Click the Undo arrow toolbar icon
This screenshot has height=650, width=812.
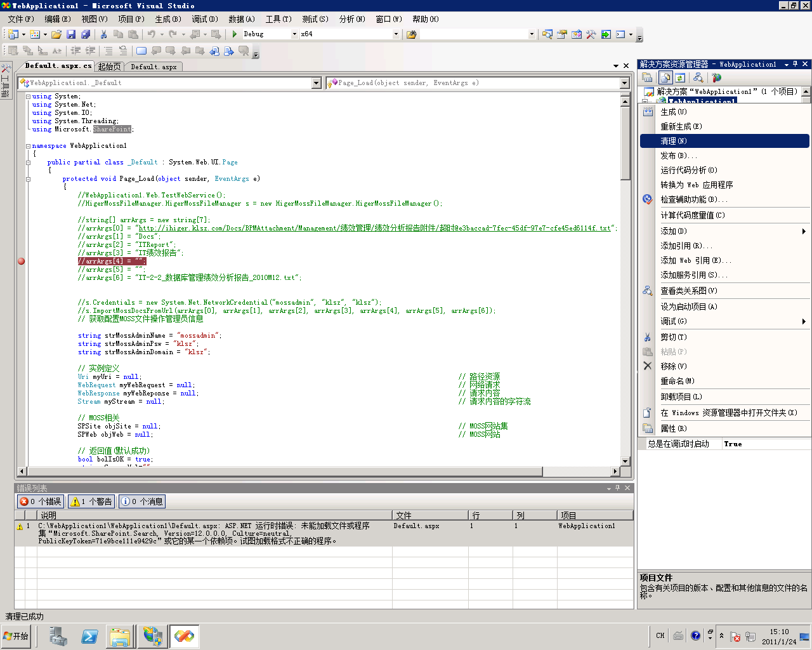pyautogui.click(x=152, y=34)
